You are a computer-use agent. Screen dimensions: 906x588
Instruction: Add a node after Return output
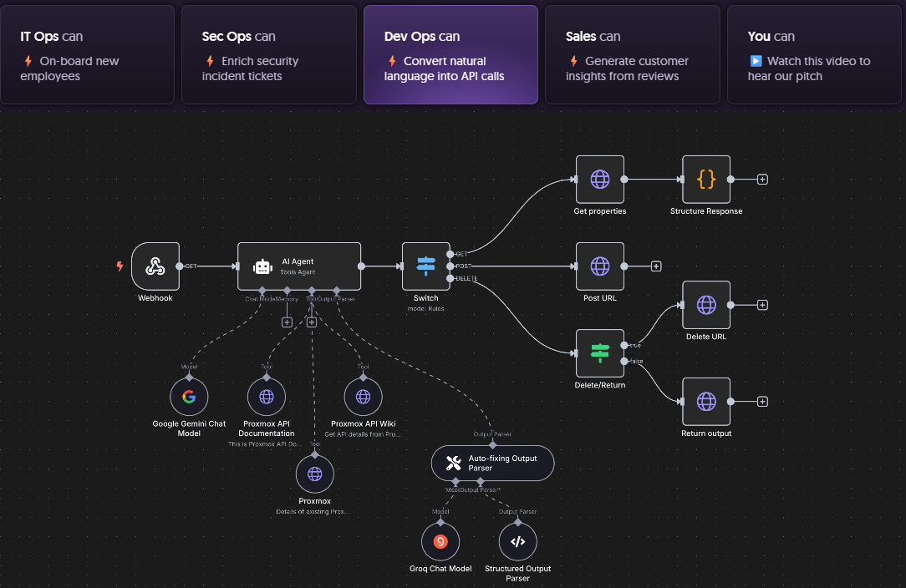(763, 402)
